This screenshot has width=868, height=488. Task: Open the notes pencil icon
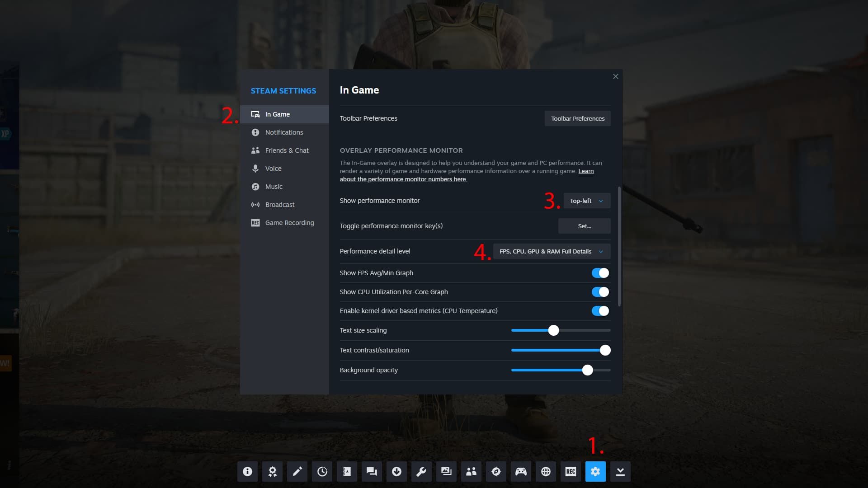(x=297, y=471)
